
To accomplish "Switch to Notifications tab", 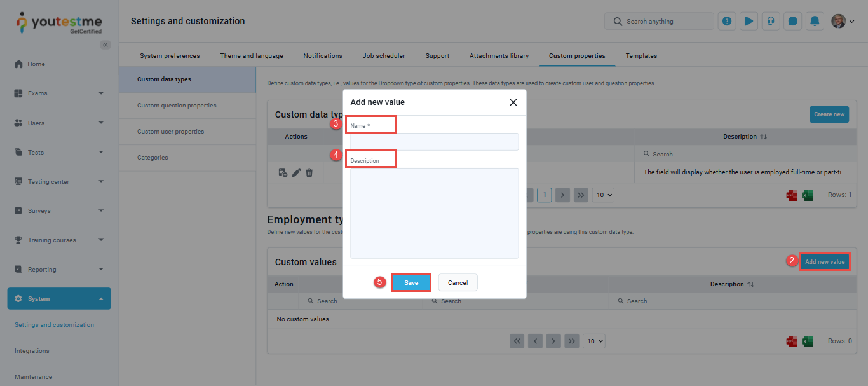I will (x=323, y=56).
